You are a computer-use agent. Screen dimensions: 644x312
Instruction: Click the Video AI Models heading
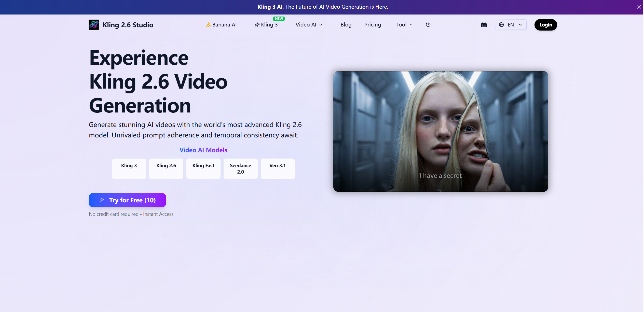203,150
